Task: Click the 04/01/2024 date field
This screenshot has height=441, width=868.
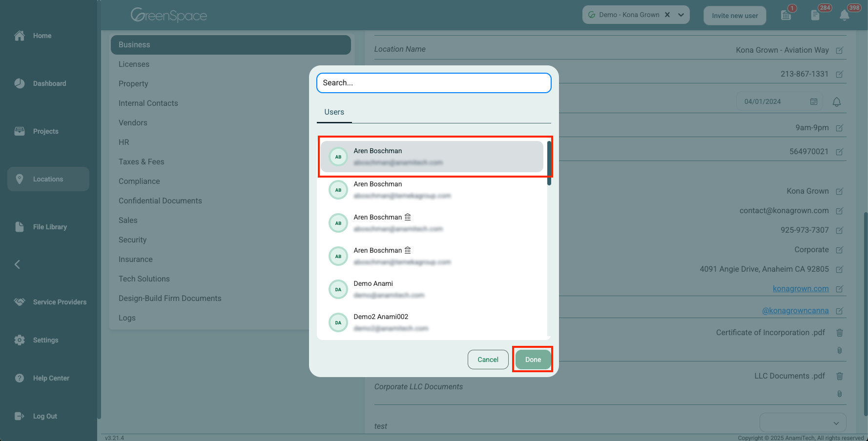Action: coord(780,101)
